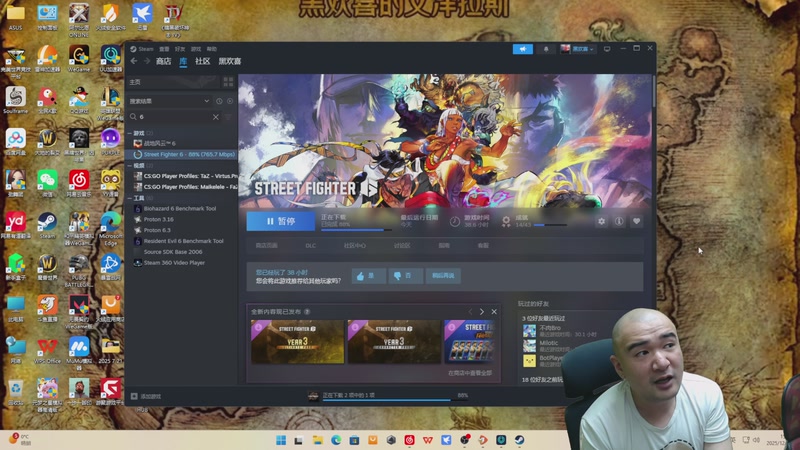The height and width of the screenshot is (450, 800).
Task: Clear the library search box
Action: (216, 117)
